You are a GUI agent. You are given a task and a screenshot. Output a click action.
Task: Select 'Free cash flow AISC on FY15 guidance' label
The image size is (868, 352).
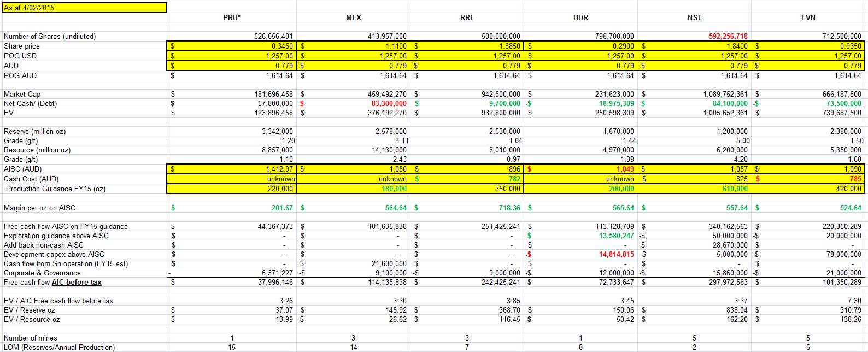tap(66, 227)
